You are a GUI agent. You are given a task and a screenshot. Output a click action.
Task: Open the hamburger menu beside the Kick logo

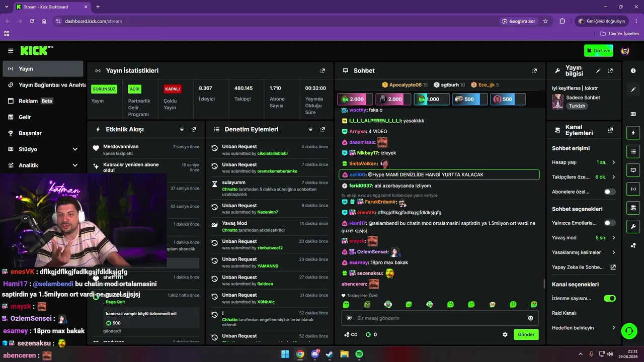(11, 51)
